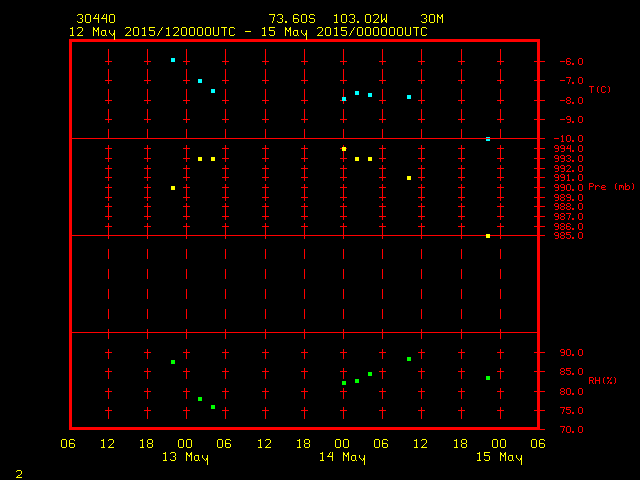Click the 85.0 humidity tick label

coord(571,372)
